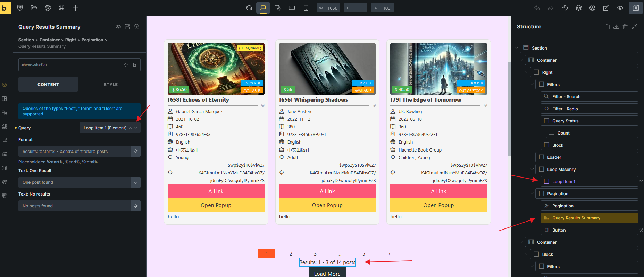
Task: Select the mobile portrait breakpoint icon
Action: tap(306, 8)
